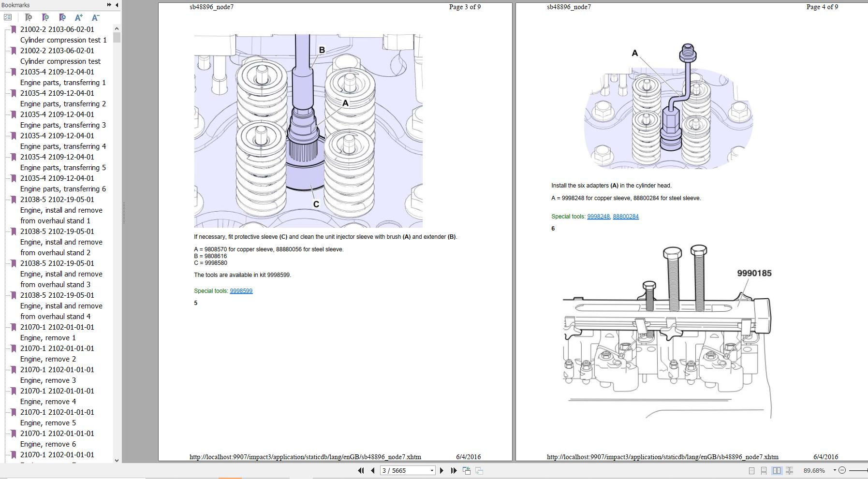Open the page number dropdown
This screenshot has height=479, width=868.
tap(432, 470)
